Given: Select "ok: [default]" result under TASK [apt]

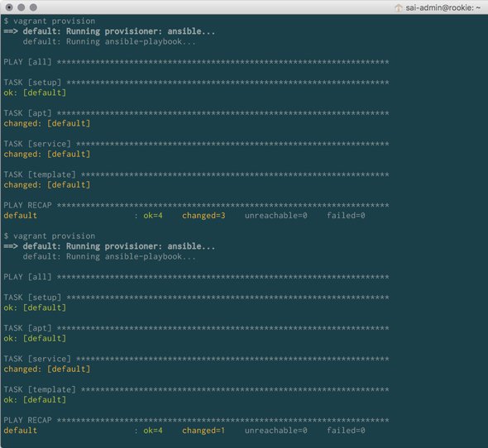Looking at the screenshot, I should pyautogui.click(x=35, y=338).
